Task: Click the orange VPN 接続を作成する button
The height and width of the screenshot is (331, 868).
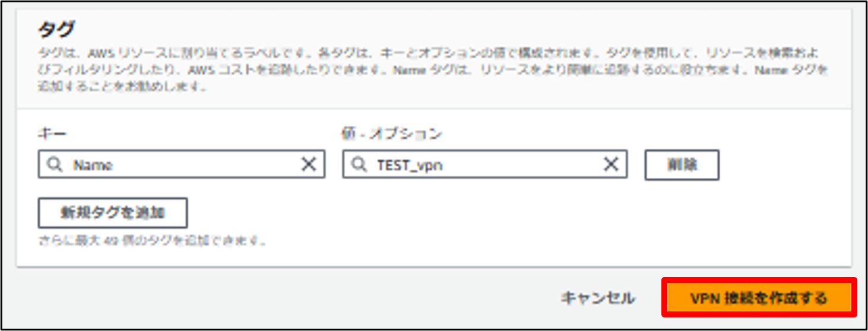Action: tap(759, 298)
